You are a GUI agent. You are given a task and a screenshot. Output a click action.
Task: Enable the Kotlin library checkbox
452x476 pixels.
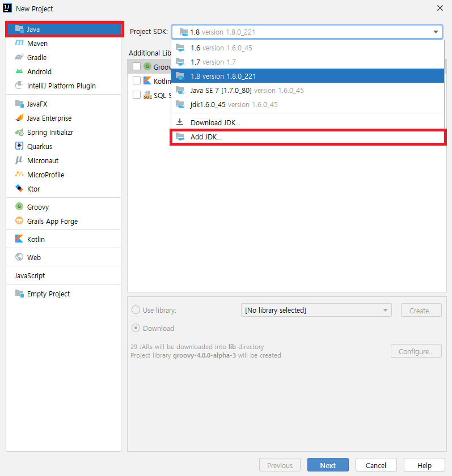click(x=137, y=80)
